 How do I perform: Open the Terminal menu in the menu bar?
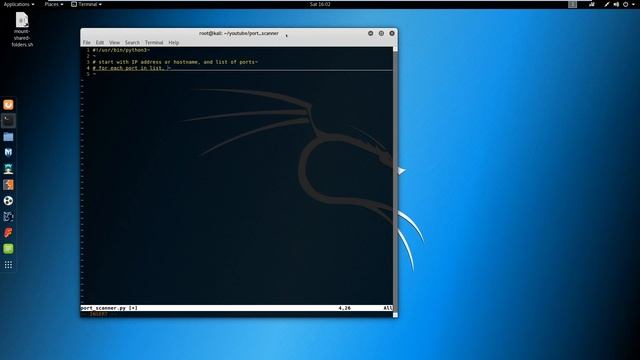point(154,42)
